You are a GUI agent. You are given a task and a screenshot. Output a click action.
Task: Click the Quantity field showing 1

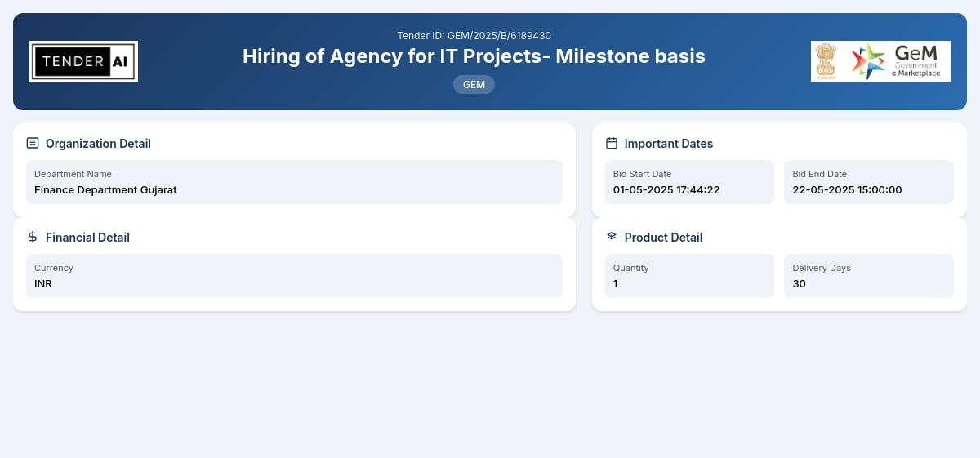[689, 276]
